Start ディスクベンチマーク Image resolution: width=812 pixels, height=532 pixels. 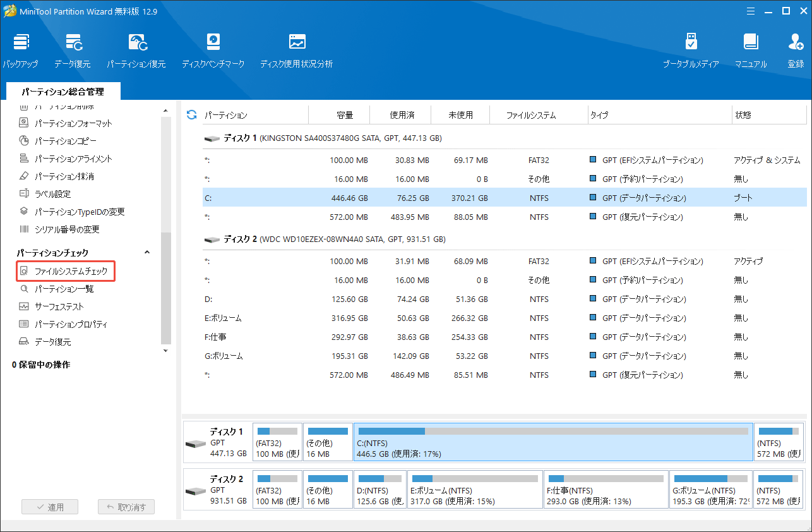pos(213,51)
